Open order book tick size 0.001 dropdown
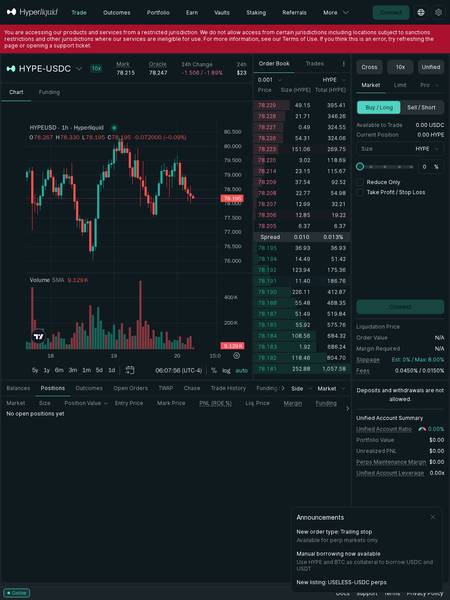 [269, 80]
